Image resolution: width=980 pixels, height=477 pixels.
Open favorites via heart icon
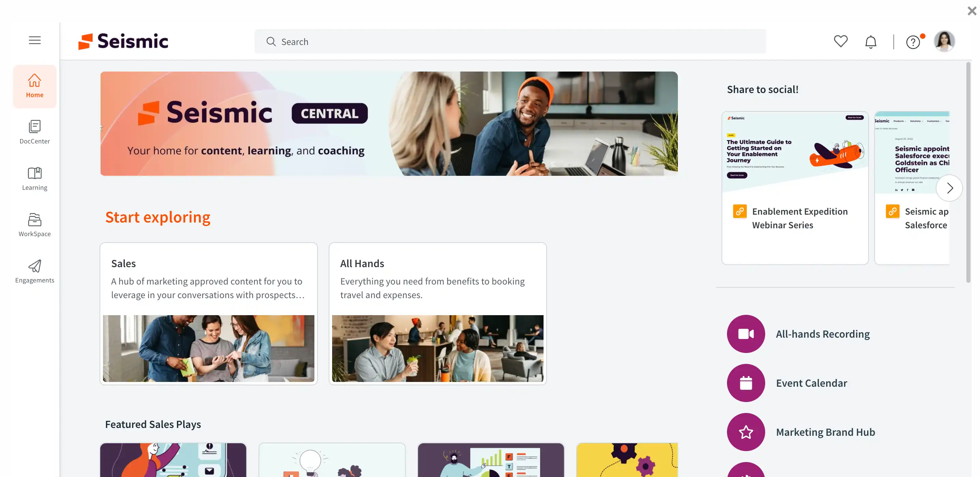[841, 41]
